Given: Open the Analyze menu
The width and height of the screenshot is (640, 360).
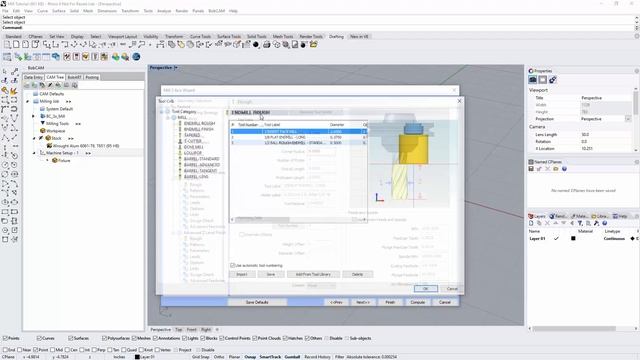Looking at the screenshot, I should (164, 11).
